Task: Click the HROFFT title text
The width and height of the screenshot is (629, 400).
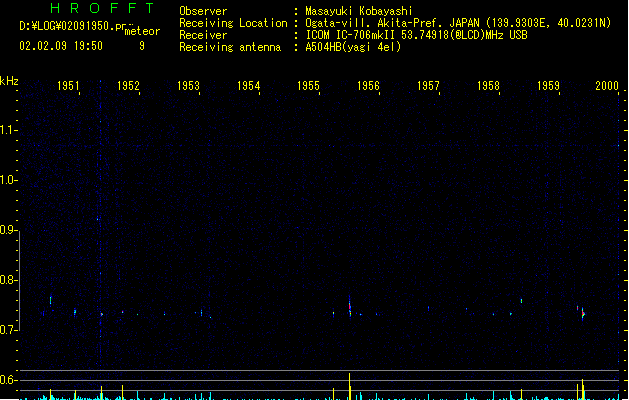Action: pyautogui.click(x=102, y=8)
